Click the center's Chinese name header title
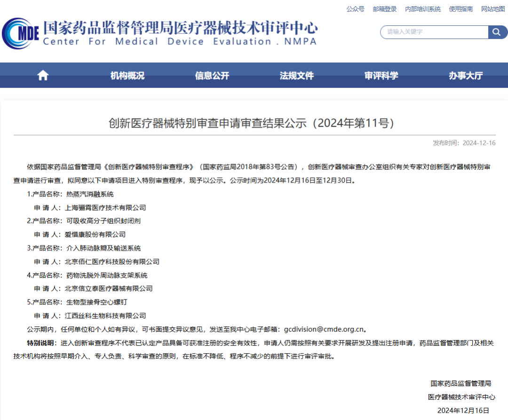Viewport: 508px width, 420px height. tap(180, 27)
